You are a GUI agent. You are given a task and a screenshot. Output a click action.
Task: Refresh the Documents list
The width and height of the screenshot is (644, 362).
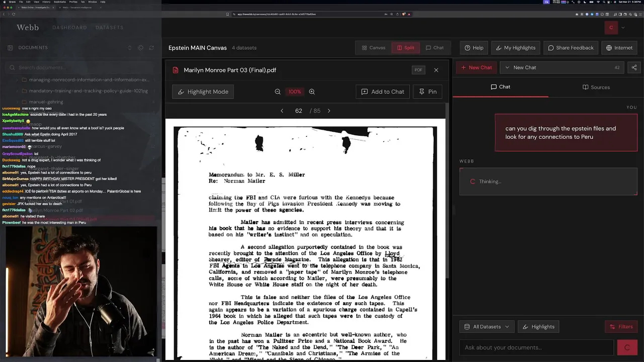coord(151,48)
